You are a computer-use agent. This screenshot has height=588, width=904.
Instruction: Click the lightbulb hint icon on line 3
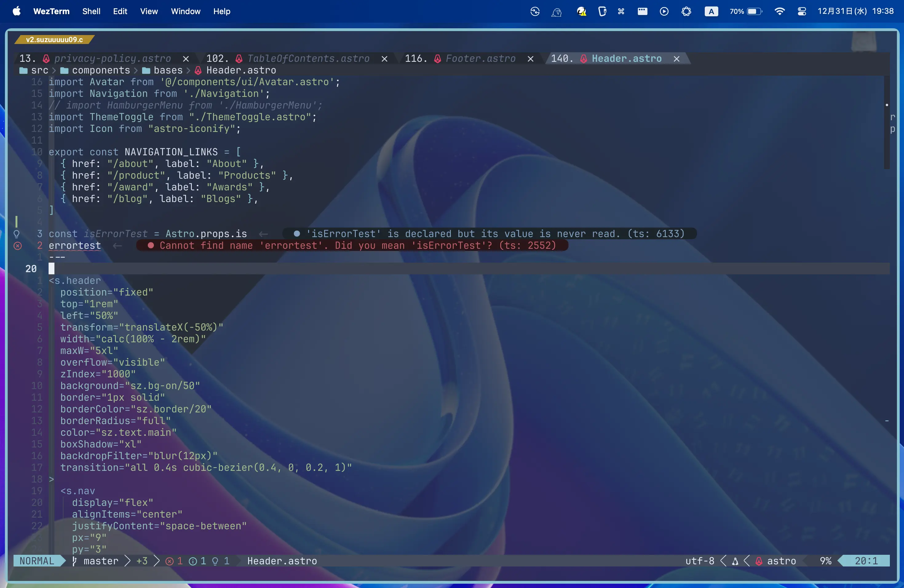17,234
